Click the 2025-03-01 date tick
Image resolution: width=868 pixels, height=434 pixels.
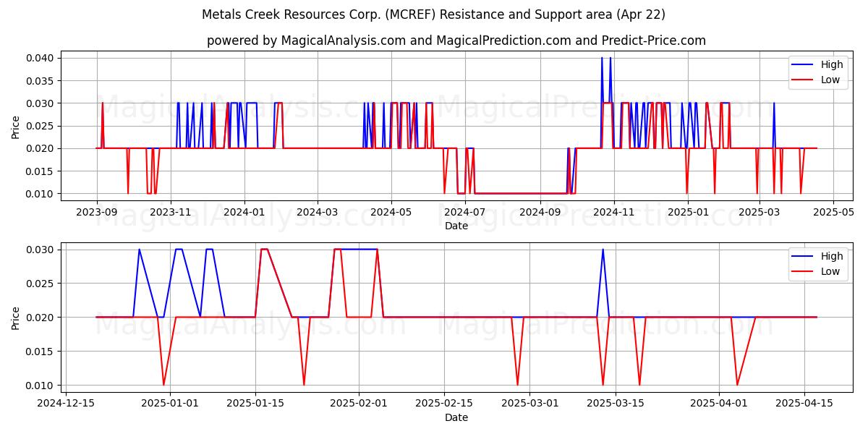coord(529,403)
